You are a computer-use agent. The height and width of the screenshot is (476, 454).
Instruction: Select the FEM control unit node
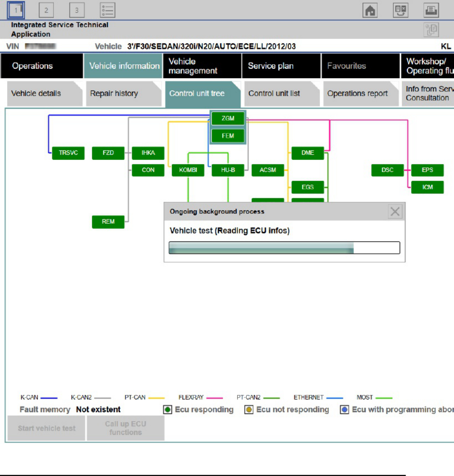[228, 136]
